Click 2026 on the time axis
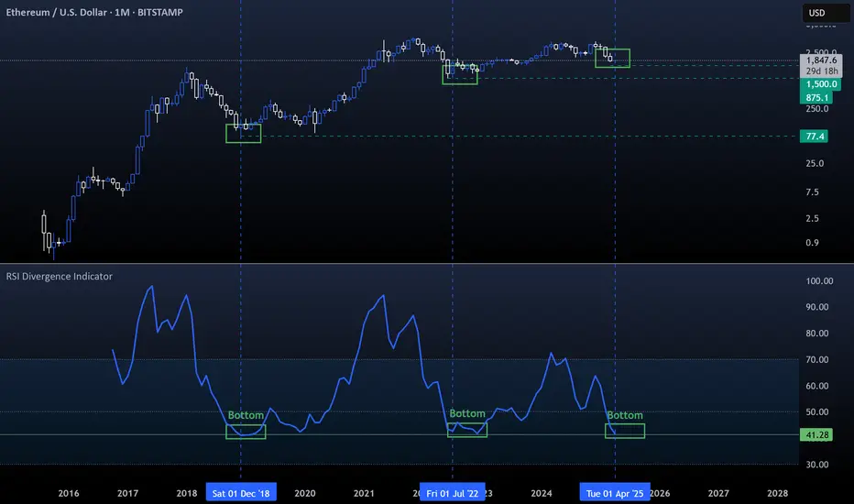This screenshot has width=854, height=504. [660, 493]
